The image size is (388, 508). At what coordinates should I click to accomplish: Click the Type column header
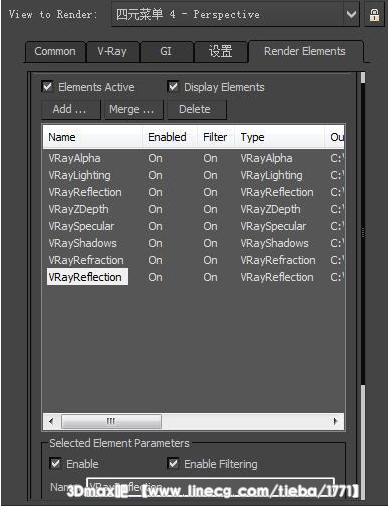pos(280,137)
